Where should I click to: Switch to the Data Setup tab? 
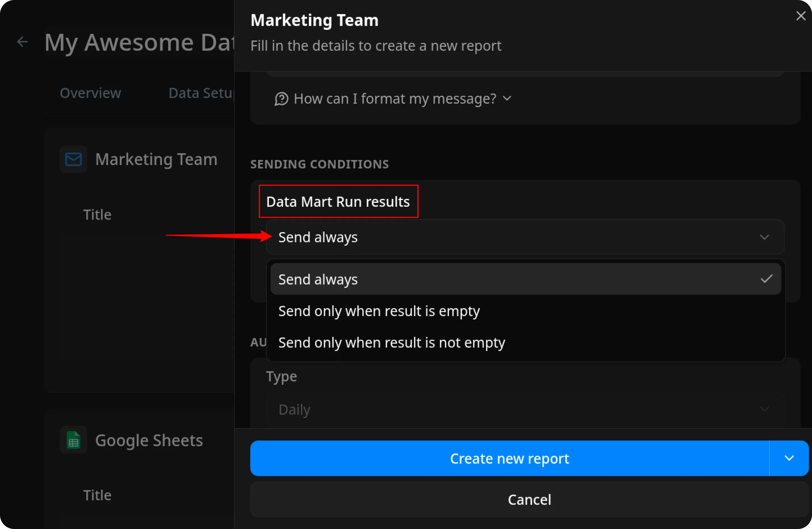(x=199, y=93)
